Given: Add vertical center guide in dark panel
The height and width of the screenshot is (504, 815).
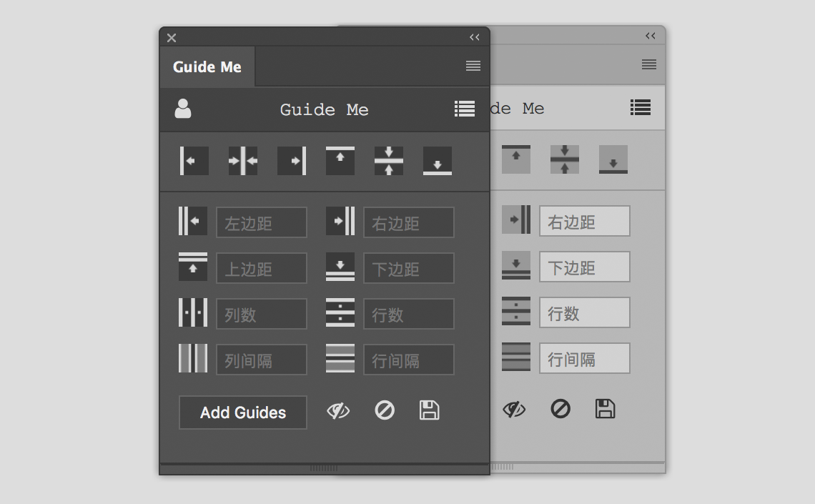Looking at the screenshot, I should [x=243, y=161].
